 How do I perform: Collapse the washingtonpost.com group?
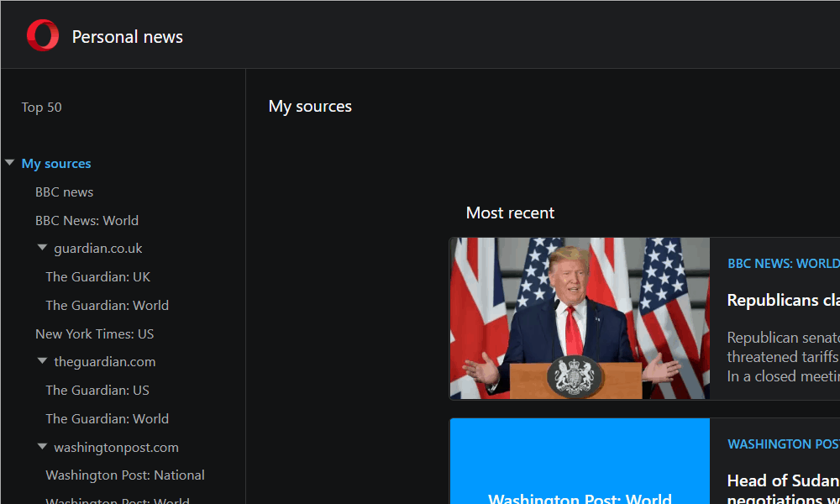[42, 446]
